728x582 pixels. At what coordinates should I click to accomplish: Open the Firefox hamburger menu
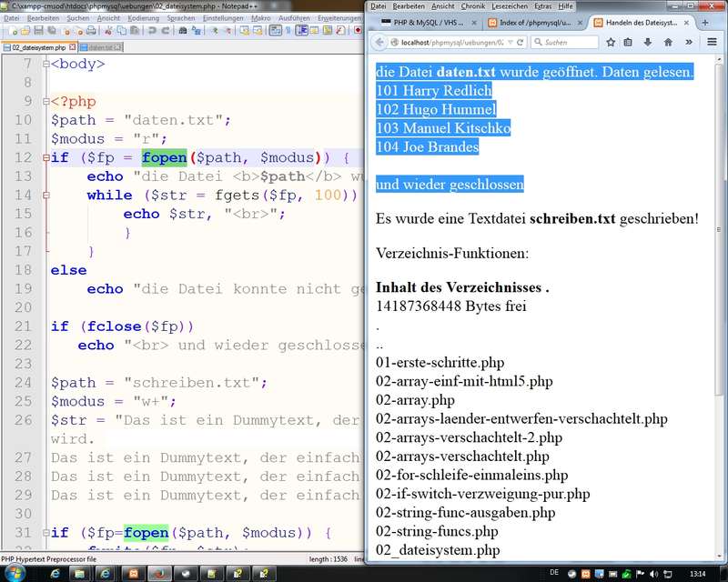pyautogui.click(x=712, y=42)
